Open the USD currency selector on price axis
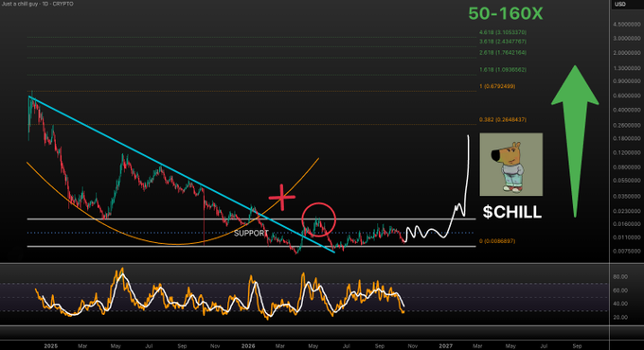 (620, 4)
